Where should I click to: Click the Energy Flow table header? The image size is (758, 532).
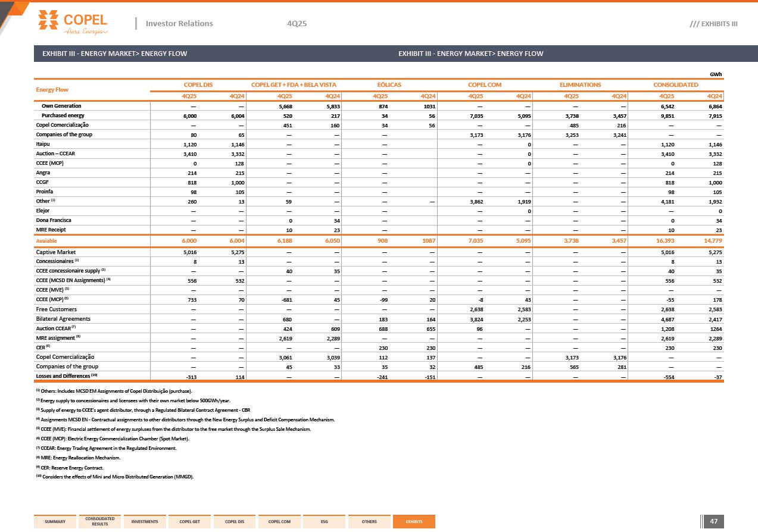tap(52, 90)
